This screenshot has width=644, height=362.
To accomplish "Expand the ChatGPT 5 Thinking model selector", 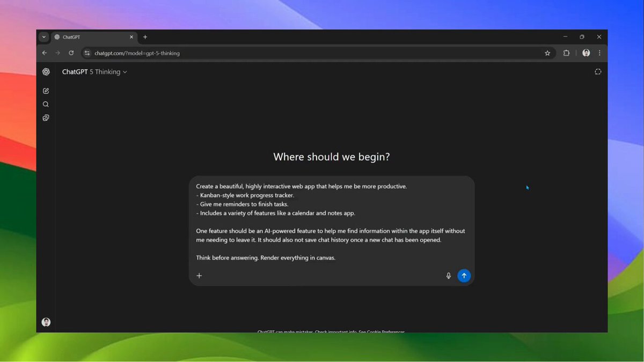I will point(94,72).
